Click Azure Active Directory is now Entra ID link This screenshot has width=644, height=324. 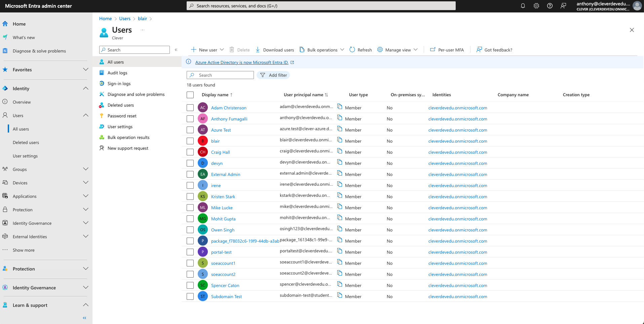tap(242, 62)
